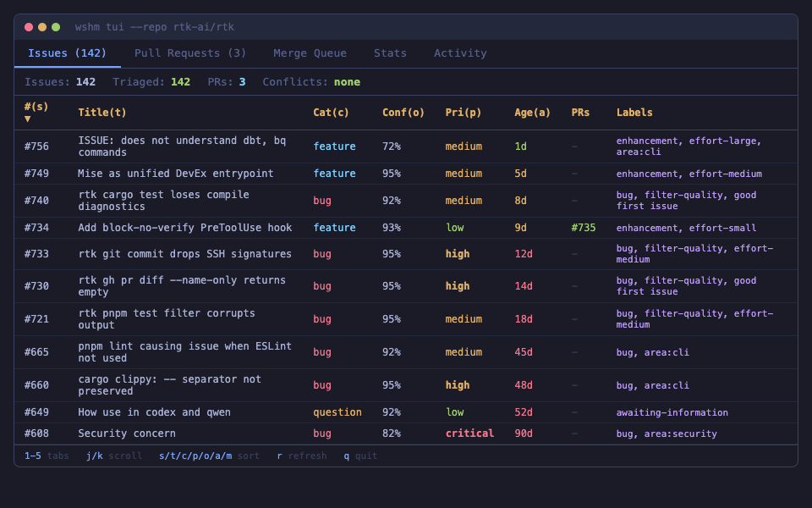Image resolution: width=812 pixels, height=508 pixels.
Task: Select the Stats tab
Action: click(x=390, y=52)
